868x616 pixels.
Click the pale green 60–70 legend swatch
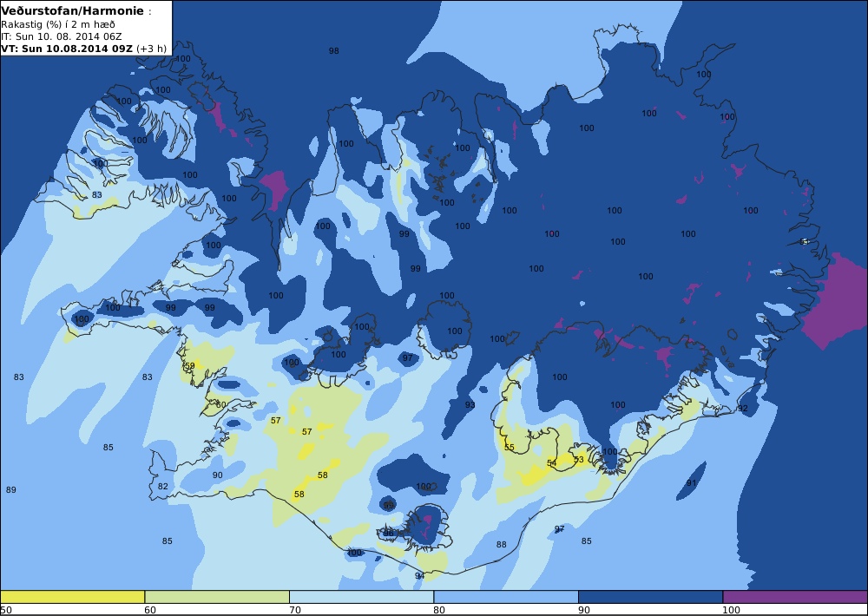[216, 597]
